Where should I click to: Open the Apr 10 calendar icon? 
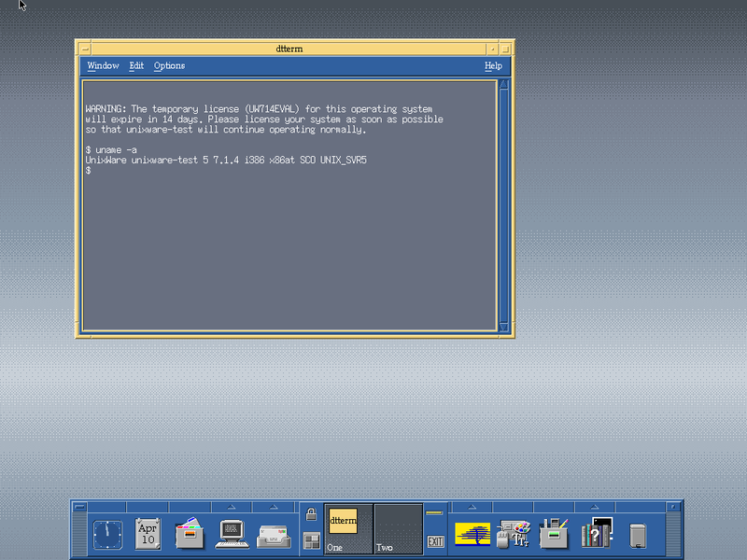[x=148, y=534]
